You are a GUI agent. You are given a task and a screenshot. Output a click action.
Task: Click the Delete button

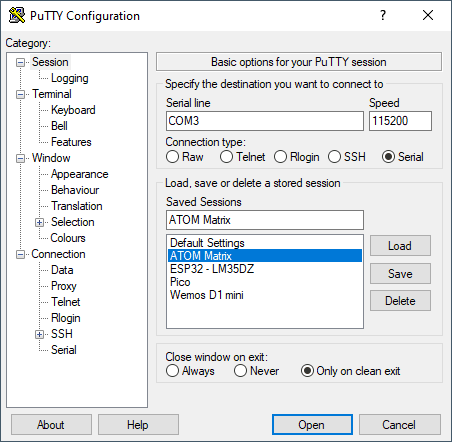(x=400, y=301)
